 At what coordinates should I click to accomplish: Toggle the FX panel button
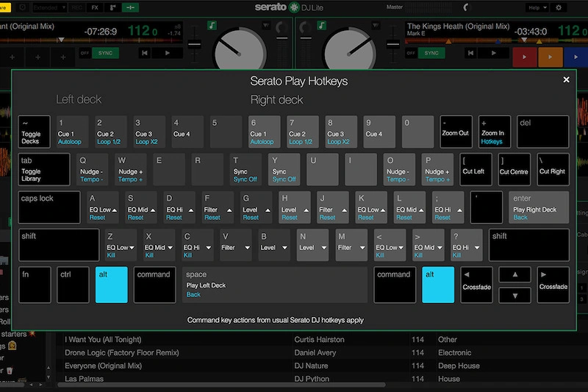pos(95,7)
